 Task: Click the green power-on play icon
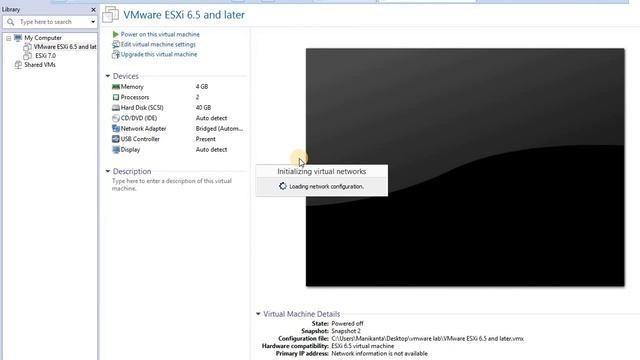[x=116, y=34]
